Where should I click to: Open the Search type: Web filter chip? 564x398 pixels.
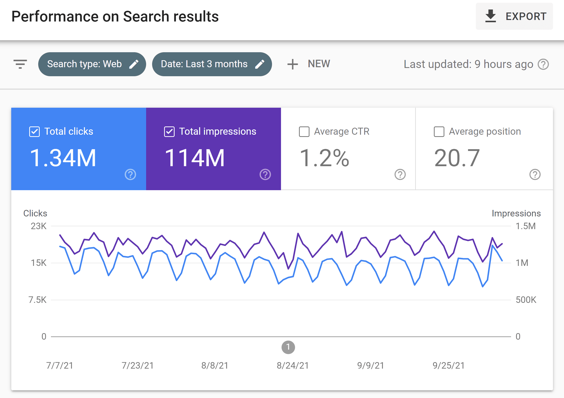(92, 64)
